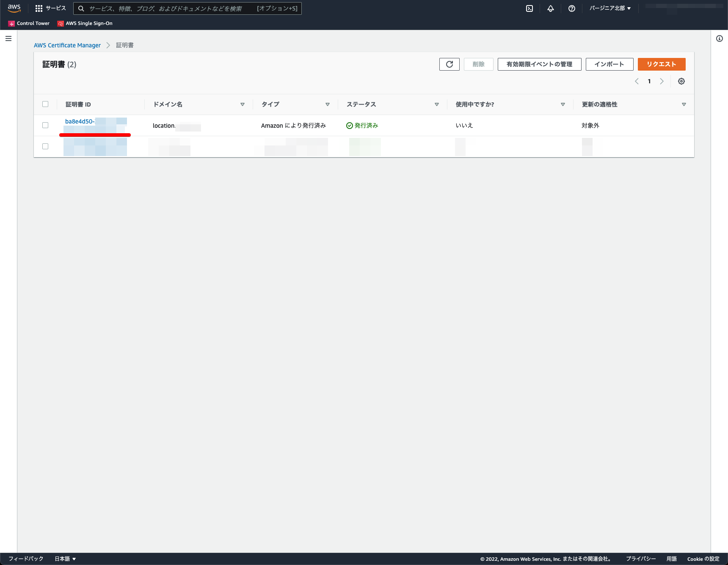
Task: Focus the services search field
Action: click(x=188, y=8)
